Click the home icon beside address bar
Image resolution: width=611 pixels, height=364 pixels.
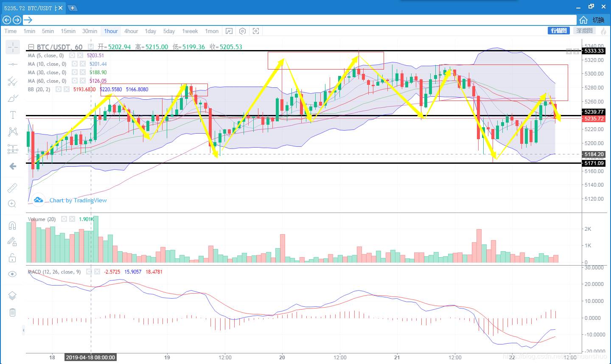(584, 20)
